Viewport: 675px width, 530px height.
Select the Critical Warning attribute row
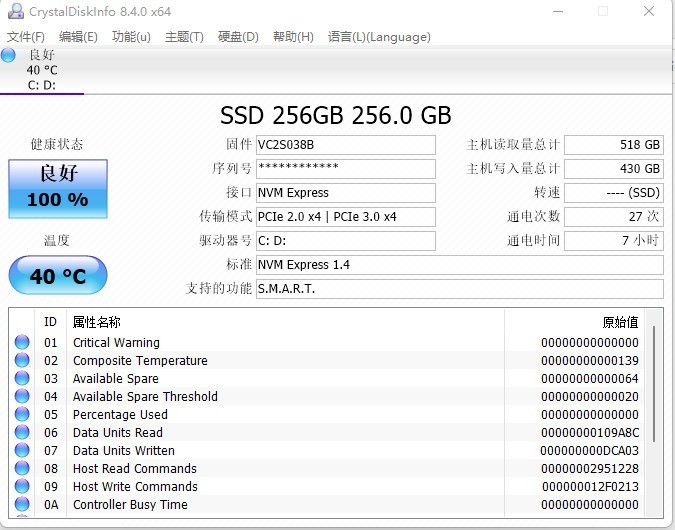326,342
